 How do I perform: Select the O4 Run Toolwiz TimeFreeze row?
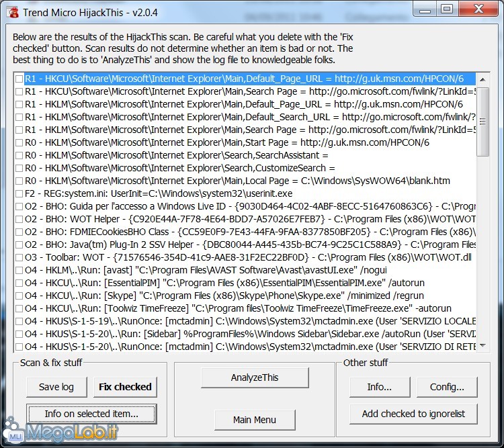click(245, 308)
